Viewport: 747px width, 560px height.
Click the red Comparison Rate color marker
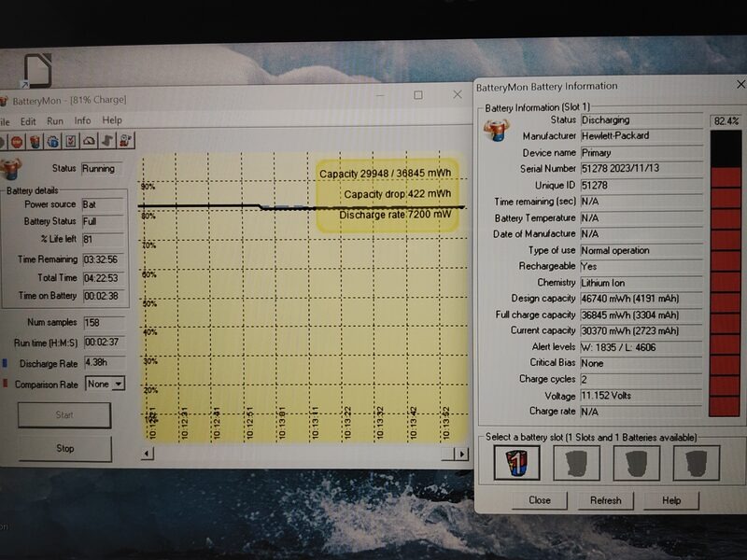(x=5, y=383)
